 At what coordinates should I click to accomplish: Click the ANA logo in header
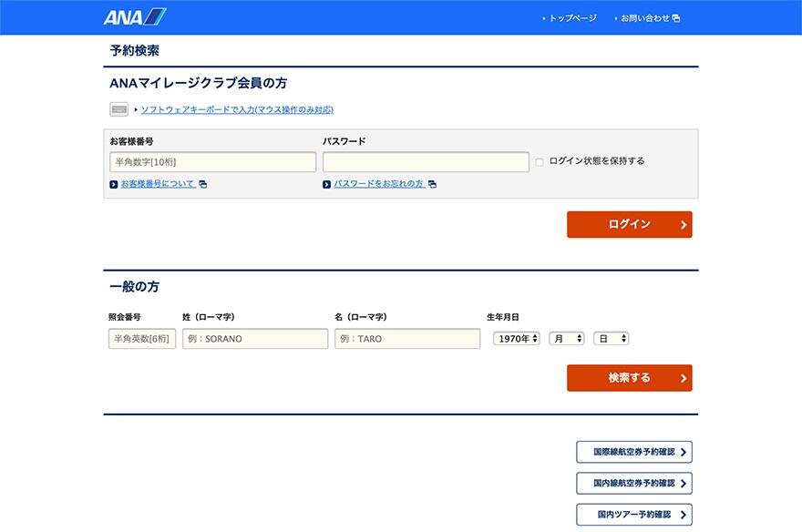(135, 17)
